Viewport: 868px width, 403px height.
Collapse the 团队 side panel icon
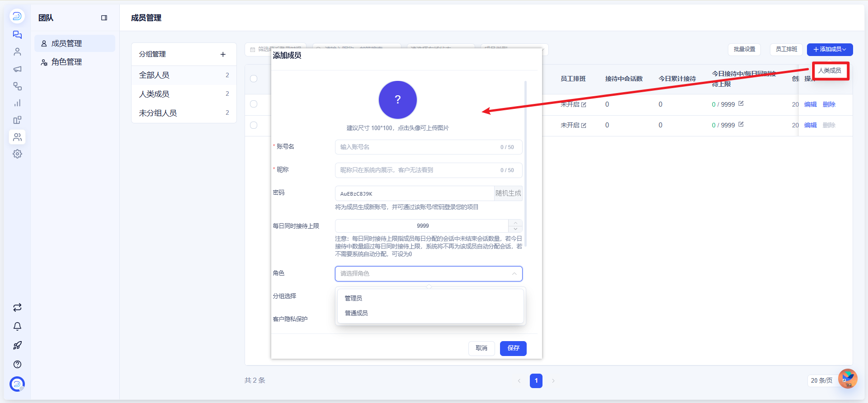click(104, 18)
